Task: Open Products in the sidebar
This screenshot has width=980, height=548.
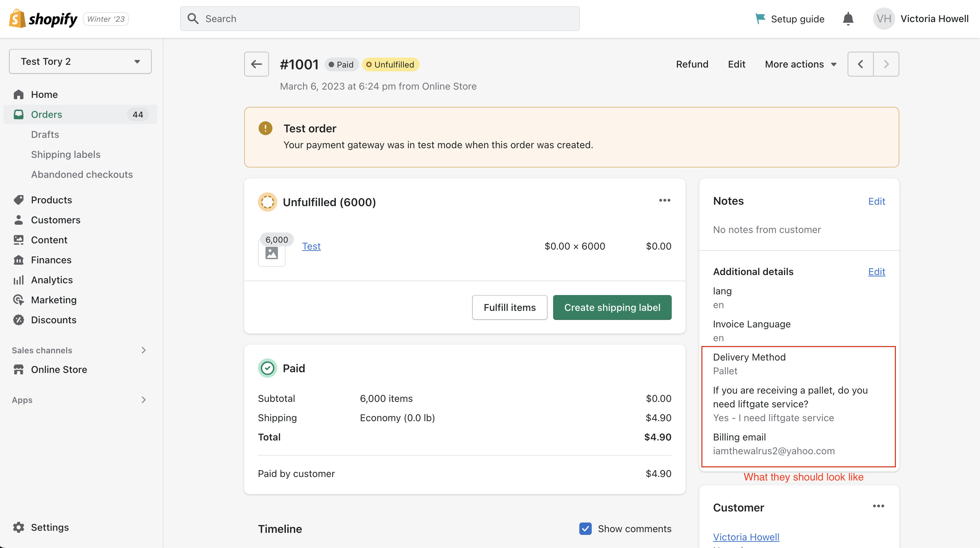Action: point(51,200)
